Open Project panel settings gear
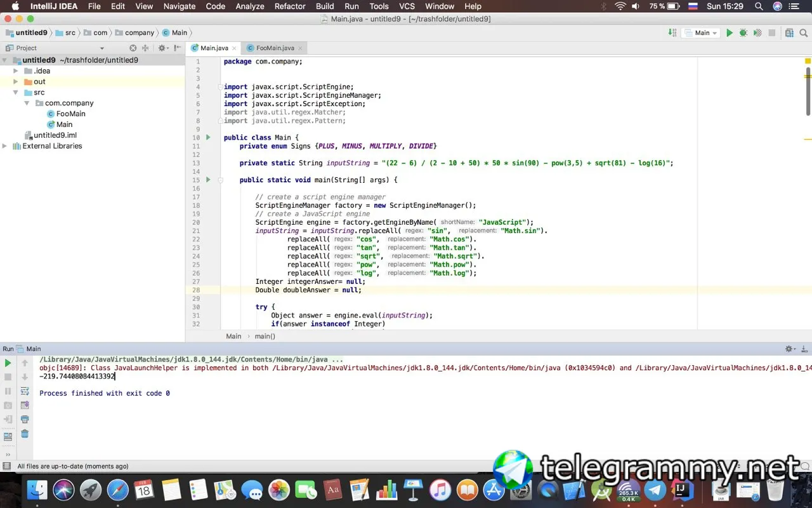Screen dimensions: 812x508 (162, 48)
